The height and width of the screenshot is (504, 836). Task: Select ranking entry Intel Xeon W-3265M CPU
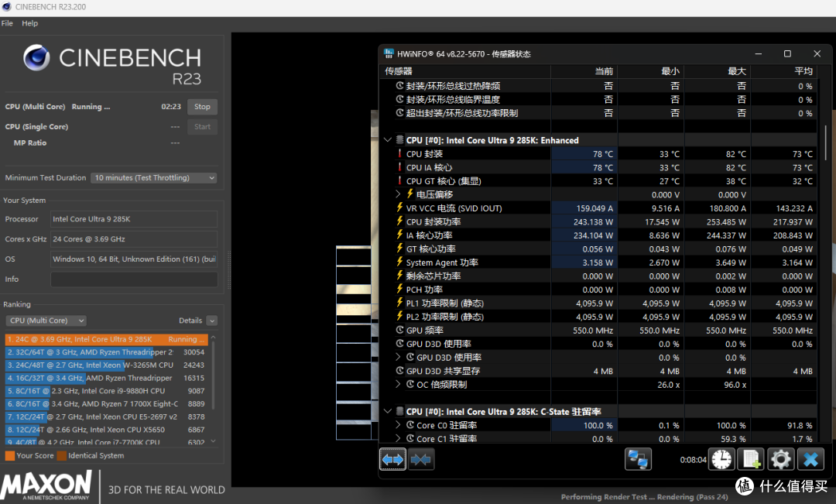(106, 365)
